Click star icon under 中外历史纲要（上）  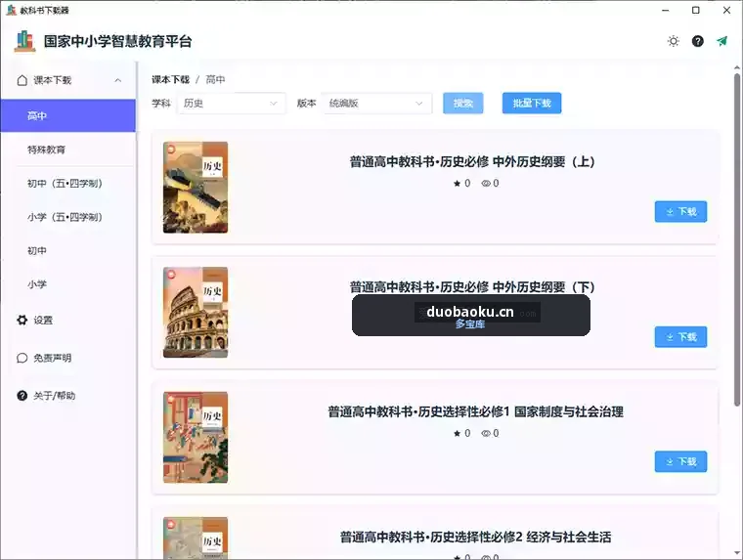tap(457, 184)
